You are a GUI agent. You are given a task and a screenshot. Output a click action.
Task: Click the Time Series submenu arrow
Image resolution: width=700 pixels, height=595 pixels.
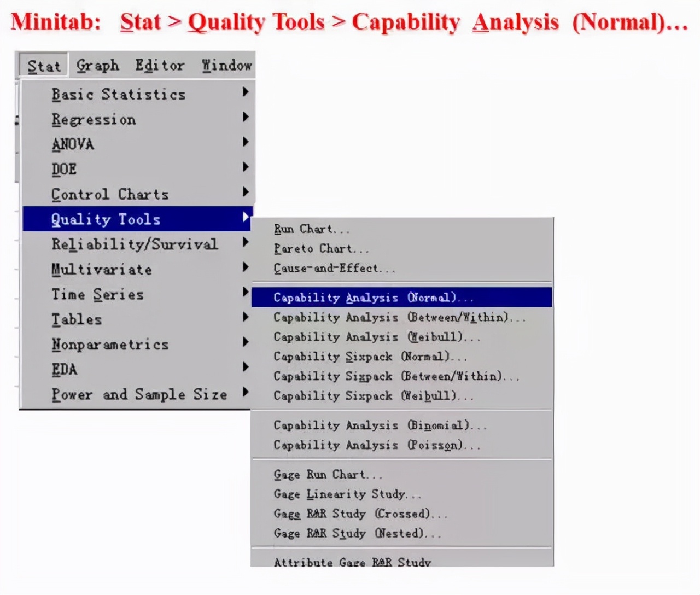pos(246,292)
